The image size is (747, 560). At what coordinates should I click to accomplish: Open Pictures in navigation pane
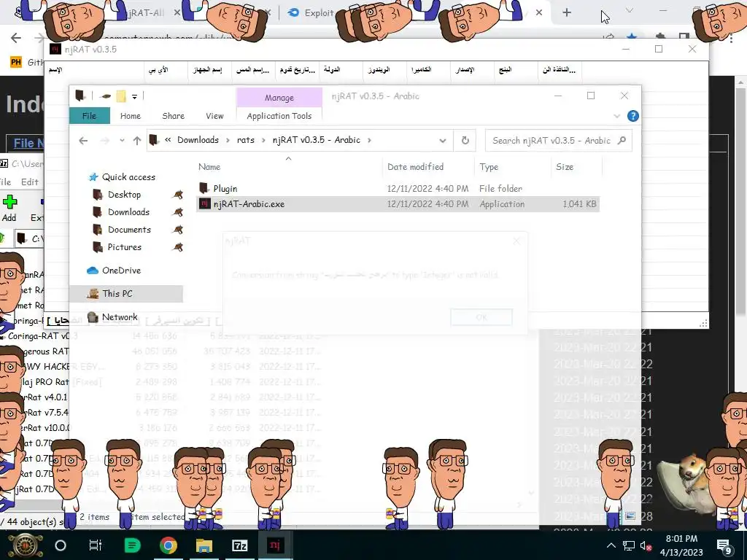[x=124, y=247]
